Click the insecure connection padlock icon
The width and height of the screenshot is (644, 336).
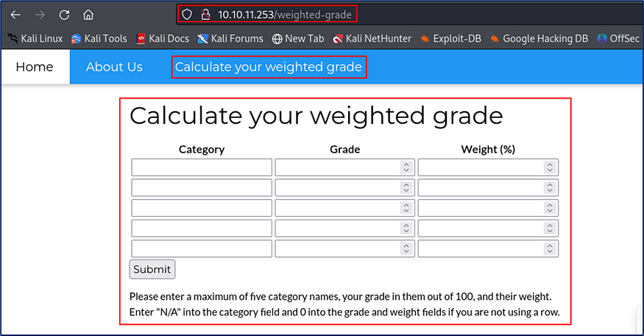[x=205, y=15]
